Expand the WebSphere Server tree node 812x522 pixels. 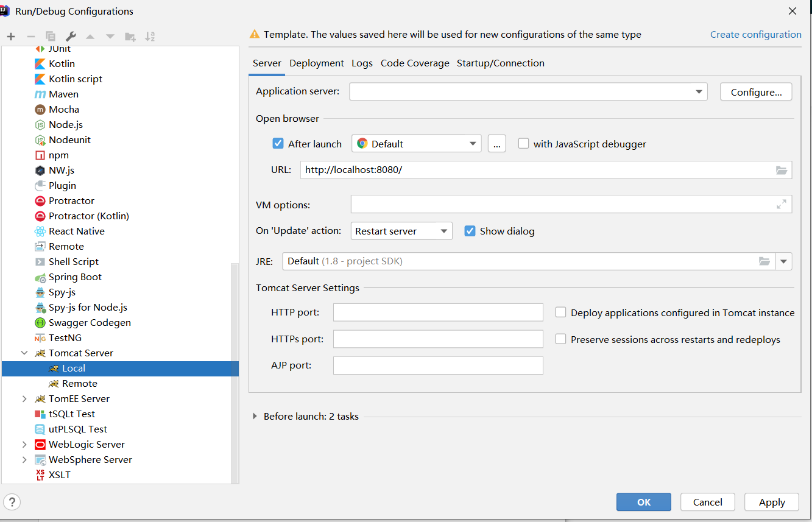click(x=24, y=459)
